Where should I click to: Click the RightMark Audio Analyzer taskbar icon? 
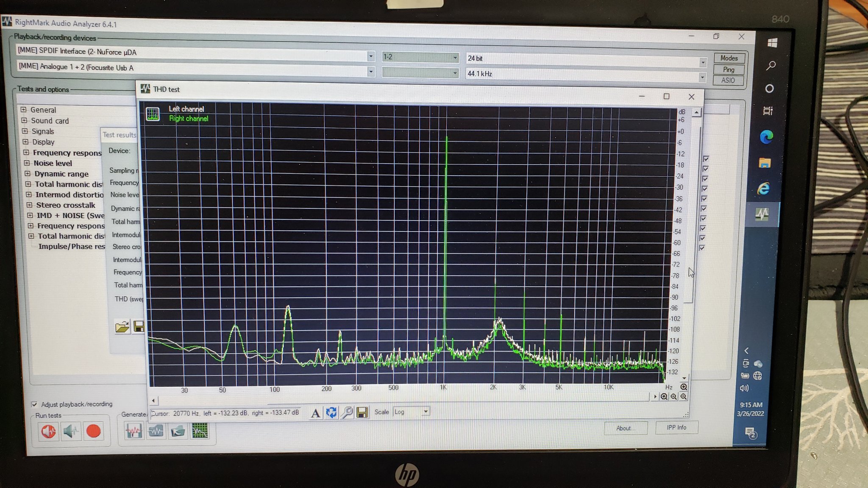tap(762, 214)
